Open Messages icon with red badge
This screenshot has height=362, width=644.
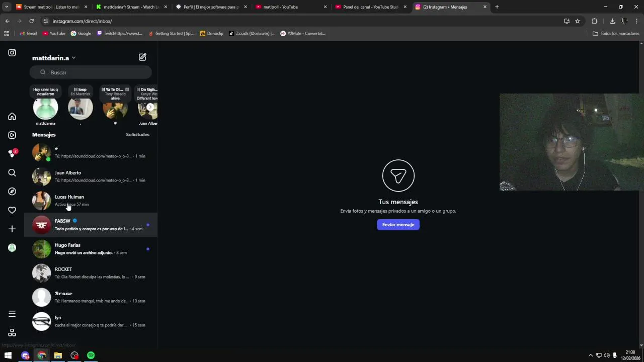[x=12, y=153]
